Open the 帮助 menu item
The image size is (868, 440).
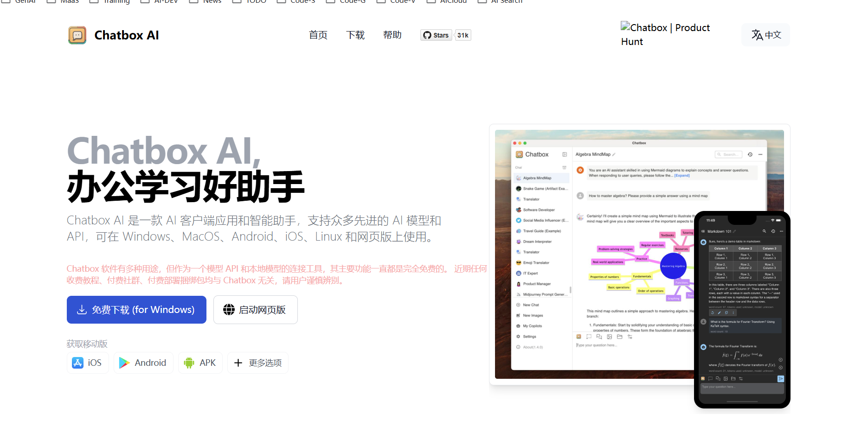click(392, 35)
